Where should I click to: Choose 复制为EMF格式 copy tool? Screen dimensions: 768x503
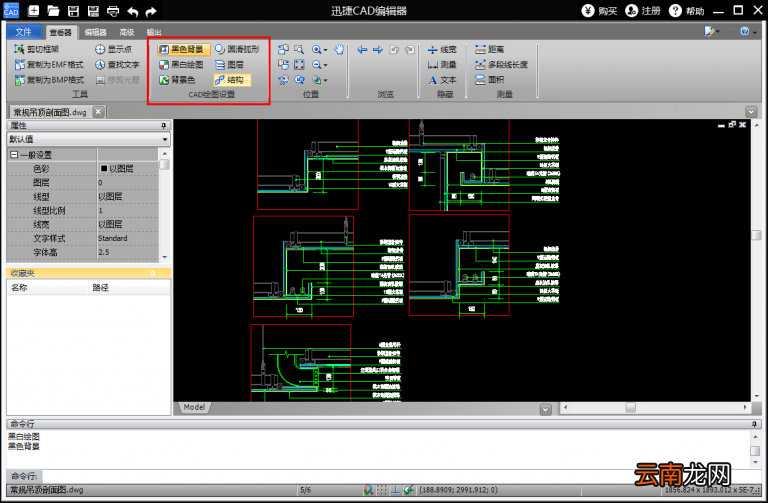tap(49, 64)
